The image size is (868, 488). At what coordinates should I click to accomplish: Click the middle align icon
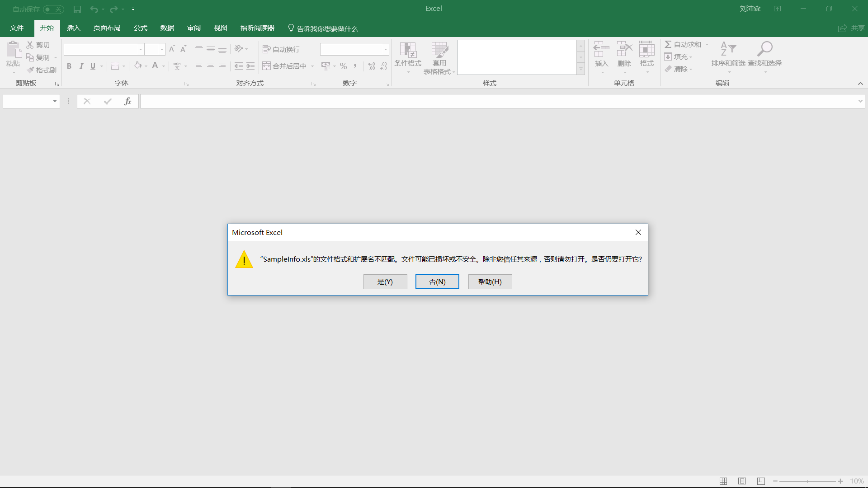[x=211, y=49]
